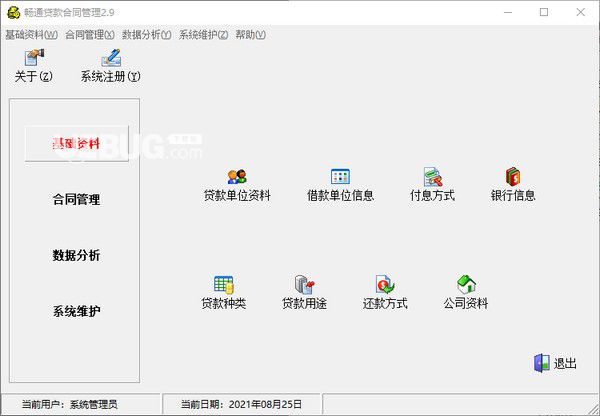This screenshot has width=600, height=416.
Task: Open the 帮助(V) menu
Action: pyautogui.click(x=251, y=35)
